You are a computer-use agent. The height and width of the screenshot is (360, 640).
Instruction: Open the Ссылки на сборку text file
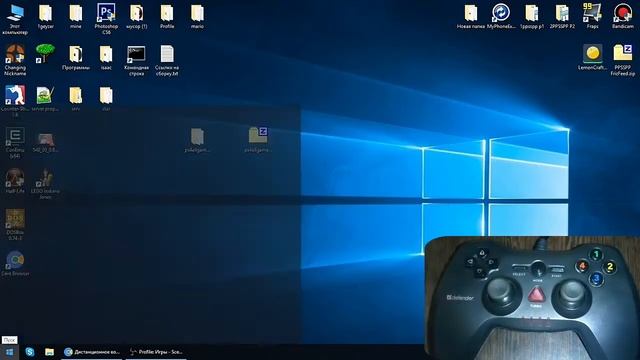pos(167,60)
